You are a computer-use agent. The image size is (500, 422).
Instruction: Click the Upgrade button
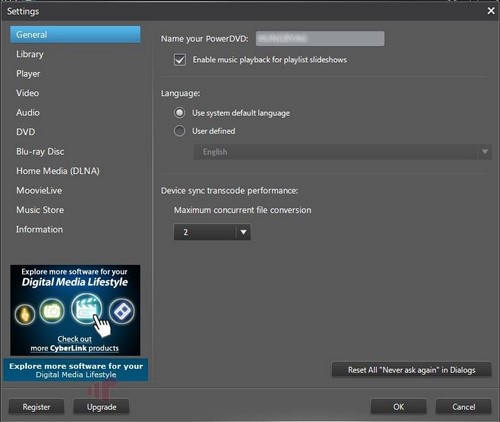[101, 407]
